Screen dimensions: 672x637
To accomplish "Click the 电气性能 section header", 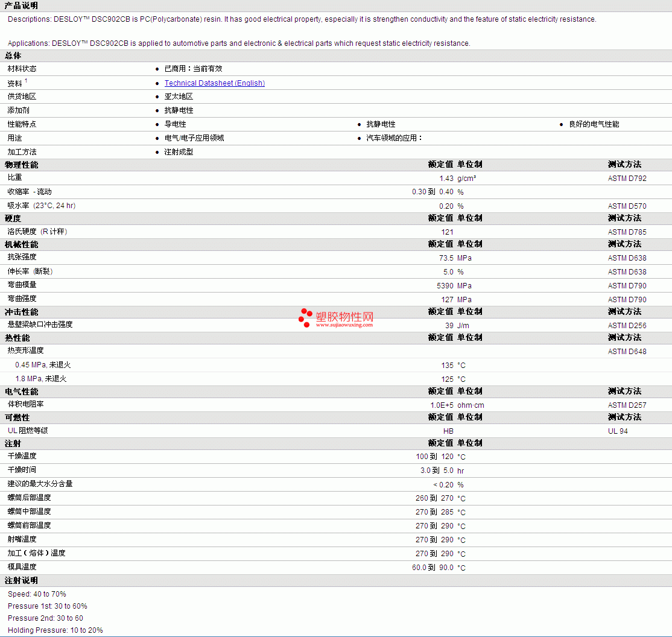I will (x=22, y=391).
